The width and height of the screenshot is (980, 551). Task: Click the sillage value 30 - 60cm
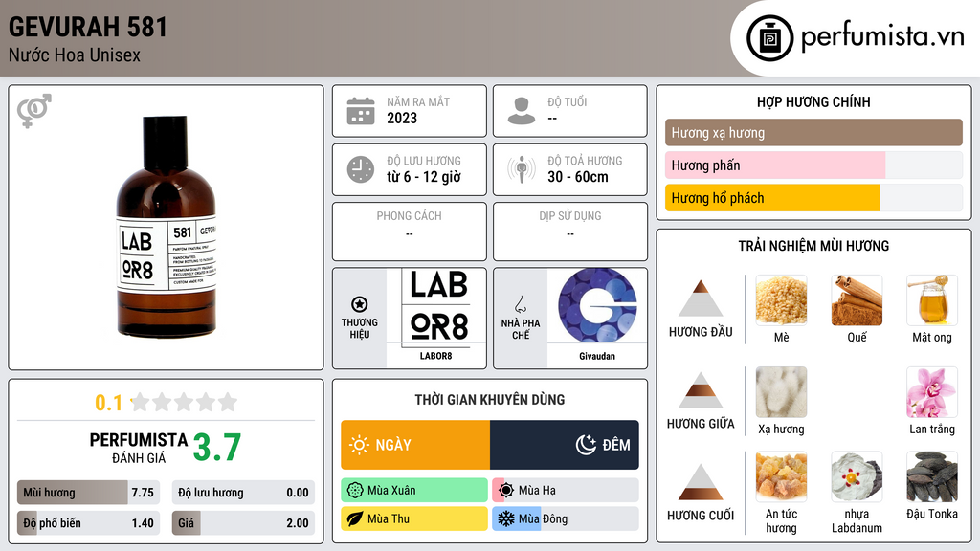point(578,177)
